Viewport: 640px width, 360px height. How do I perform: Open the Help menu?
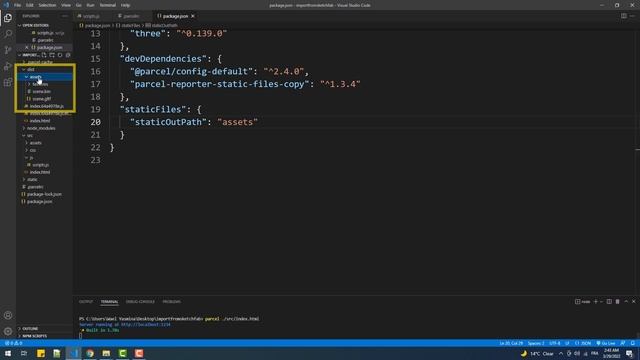(x=125, y=5)
